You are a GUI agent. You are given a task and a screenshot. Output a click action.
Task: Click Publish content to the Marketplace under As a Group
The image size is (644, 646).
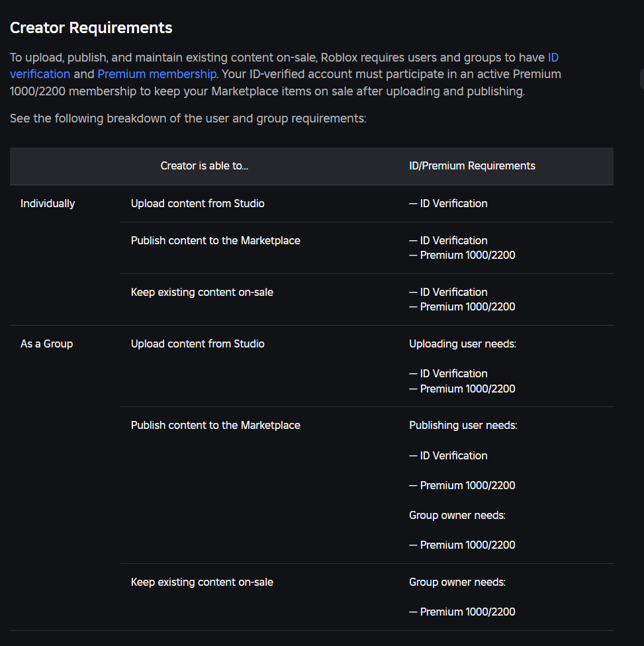(215, 426)
